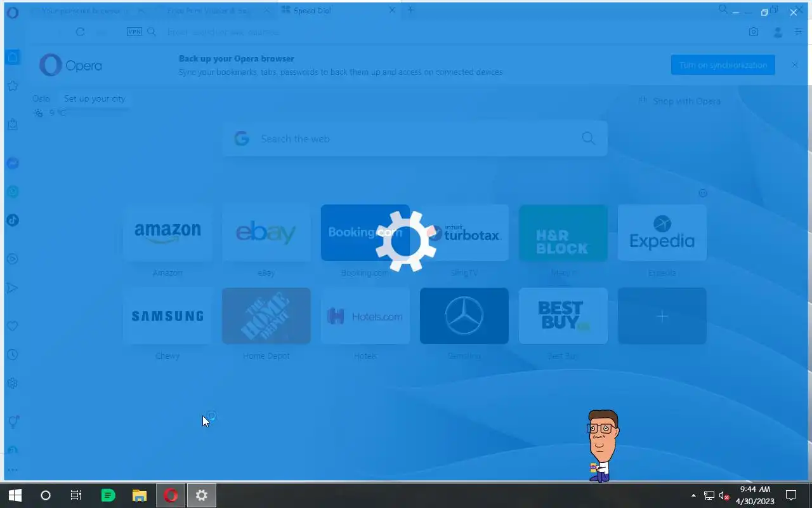This screenshot has width=812, height=508.
Task: Toggle the VPN badge in the address bar
Action: (134, 32)
